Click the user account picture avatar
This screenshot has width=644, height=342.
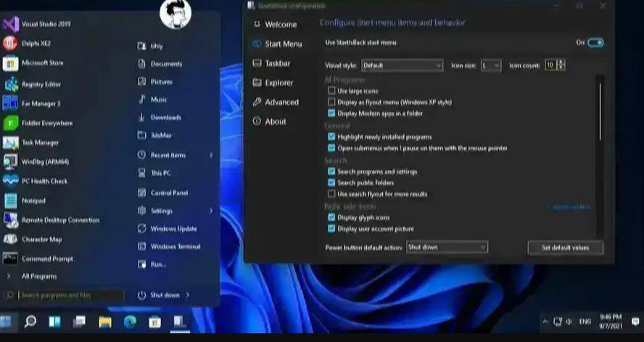(176, 15)
